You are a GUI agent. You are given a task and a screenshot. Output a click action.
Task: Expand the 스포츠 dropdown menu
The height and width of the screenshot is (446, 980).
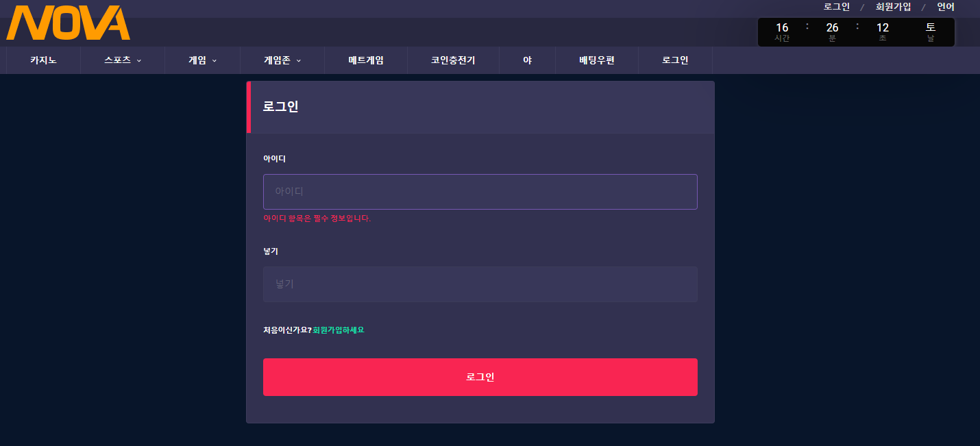click(123, 60)
